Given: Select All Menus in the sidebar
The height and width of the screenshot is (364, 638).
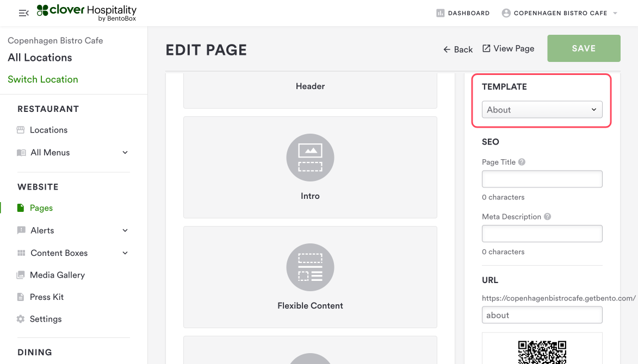Looking at the screenshot, I should [x=50, y=152].
